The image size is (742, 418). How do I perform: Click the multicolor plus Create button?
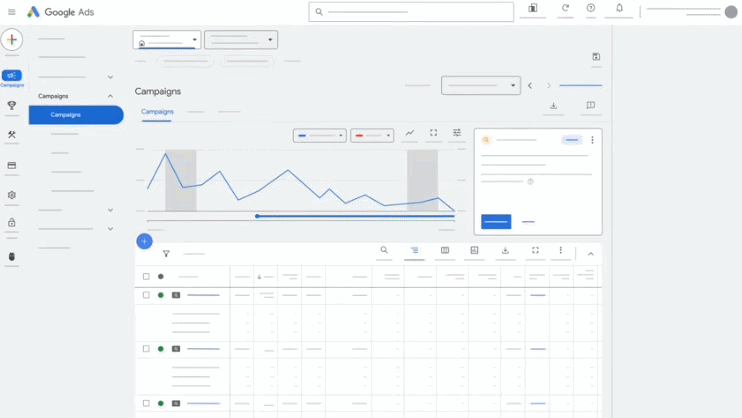[12, 40]
